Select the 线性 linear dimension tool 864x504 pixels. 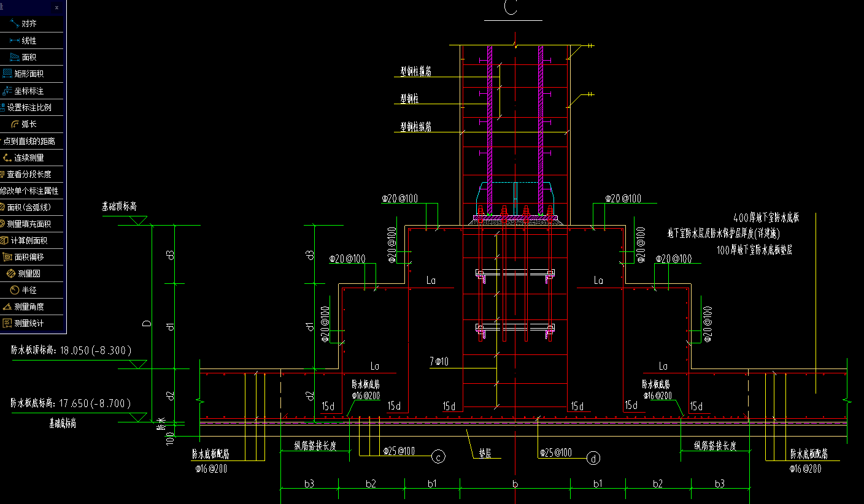(x=29, y=40)
